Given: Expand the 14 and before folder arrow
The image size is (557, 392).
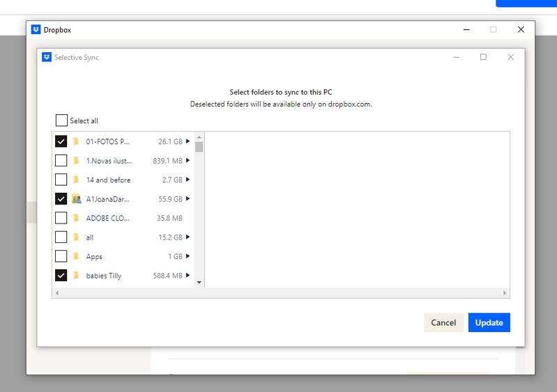Looking at the screenshot, I should [x=188, y=180].
